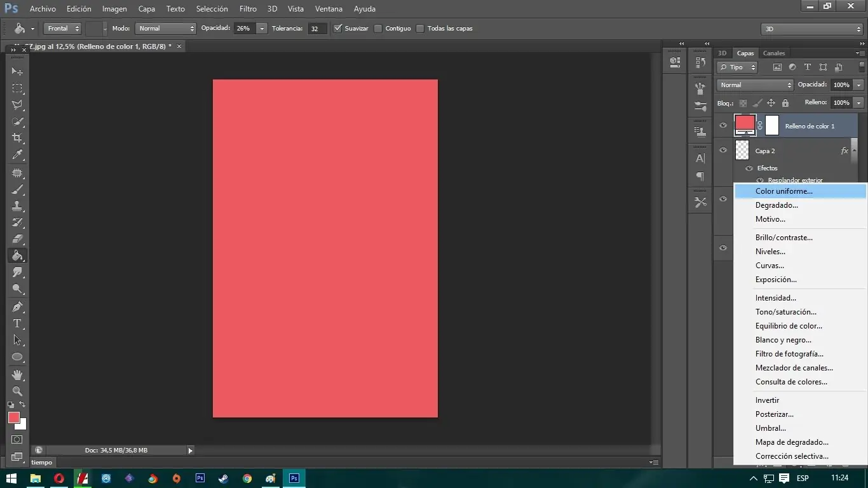The width and height of the screenshot is (868, 488).
Task: Select the Eraser tool
Action: pyautogui.click(x=18, y=240)
